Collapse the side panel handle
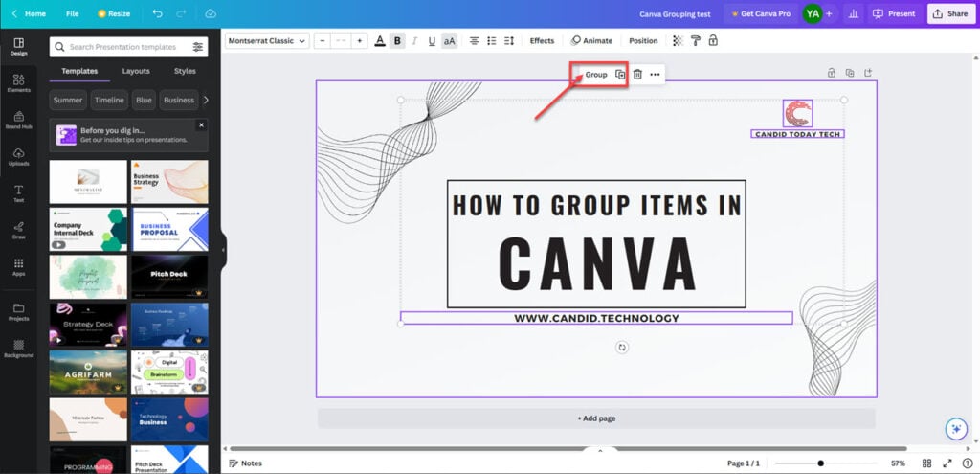Image resolution: width=980 pixels, height=474 pixels. tap(223, 250)
